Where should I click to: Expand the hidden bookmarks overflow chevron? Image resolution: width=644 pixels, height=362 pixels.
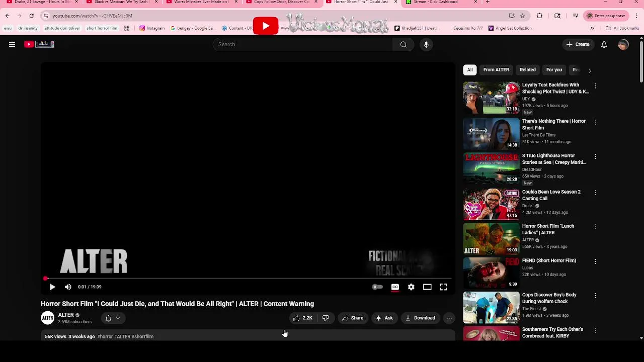pos(592,28)
